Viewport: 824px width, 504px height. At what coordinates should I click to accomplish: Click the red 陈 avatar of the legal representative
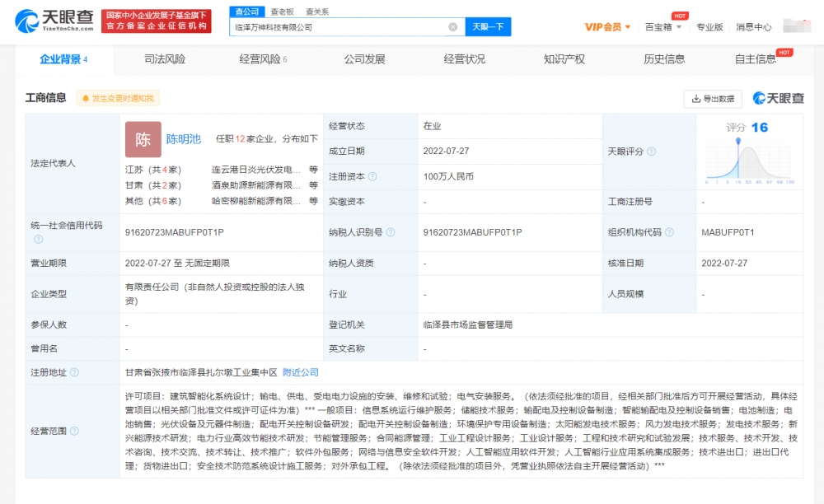tap(143, 139)
